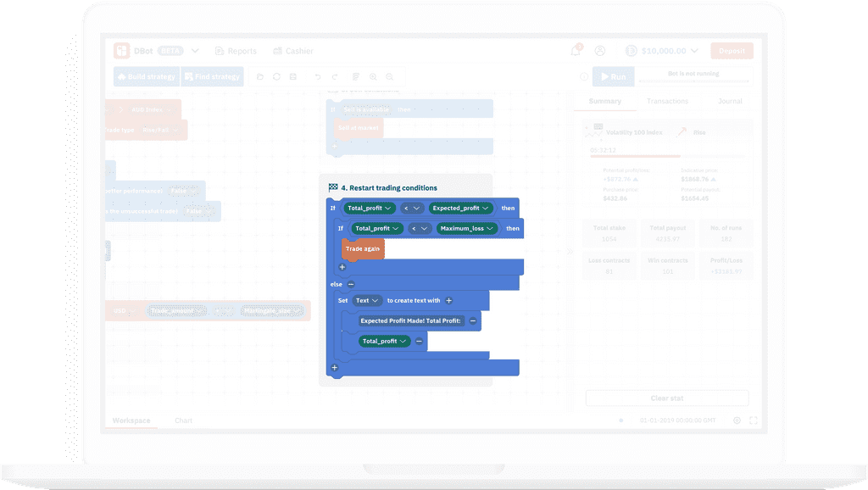Click the reset/refresh workspace icon
The image size is (868, 490).
[x=276, y=76]
